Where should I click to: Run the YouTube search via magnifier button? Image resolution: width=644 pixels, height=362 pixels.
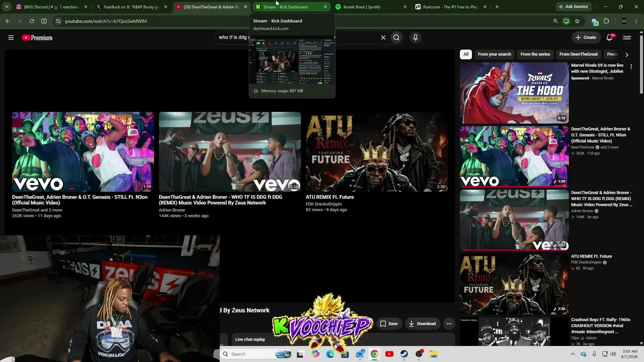(396, 37)
